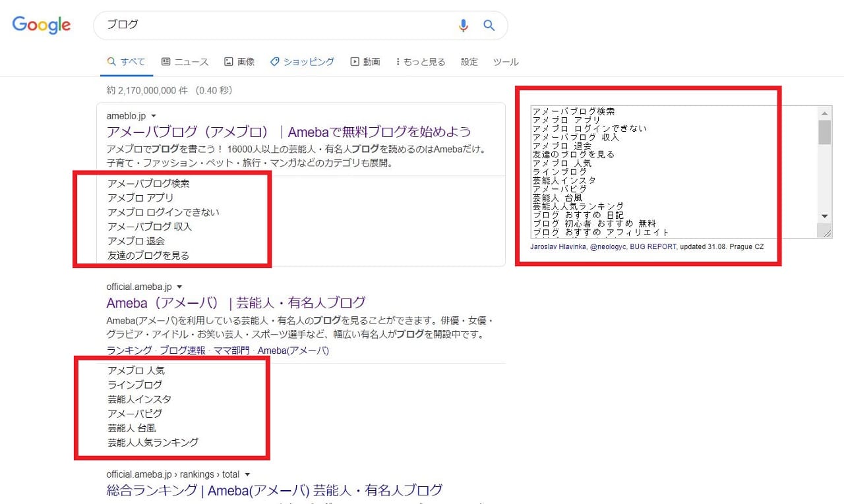844x504 pixels.
Task: Select the 動画 tab
Action: [x=365, y=62]
